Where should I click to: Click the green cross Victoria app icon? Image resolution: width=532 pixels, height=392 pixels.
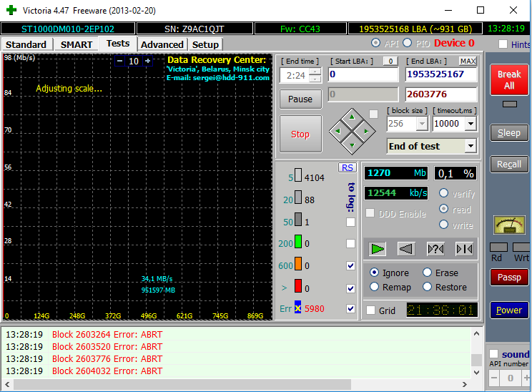point(11,10)
